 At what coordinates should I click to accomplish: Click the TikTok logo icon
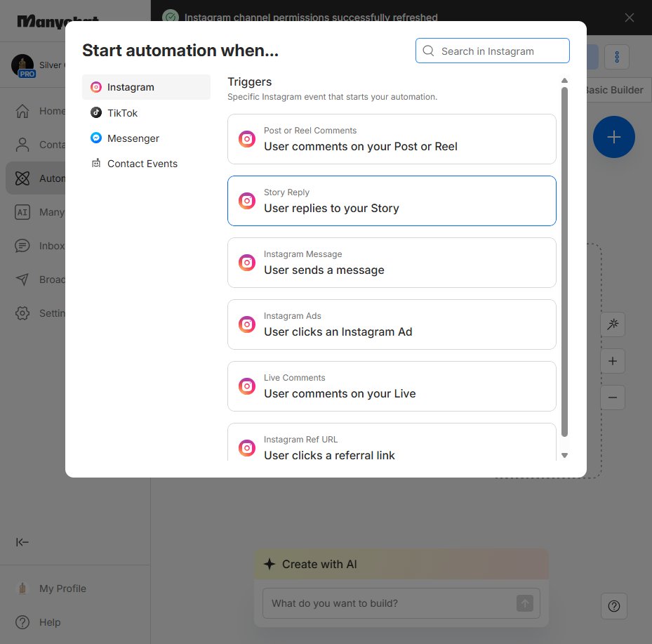[x=96, y=112]
